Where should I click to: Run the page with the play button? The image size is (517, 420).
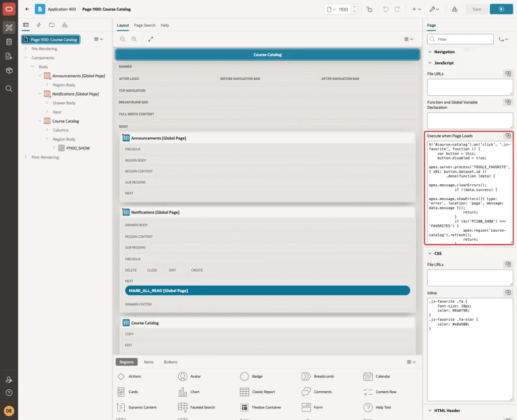(501, 9)
